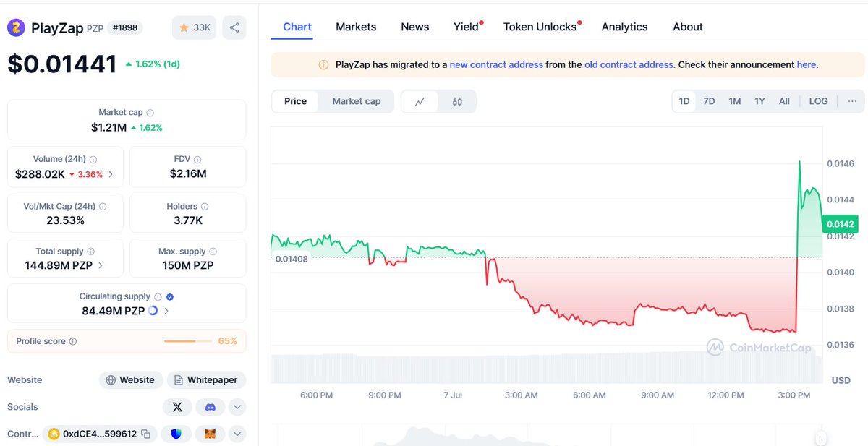This screenshot has height=446, width=868.
Task: Expand Volume (24h) details chevron
Action: 111,174
